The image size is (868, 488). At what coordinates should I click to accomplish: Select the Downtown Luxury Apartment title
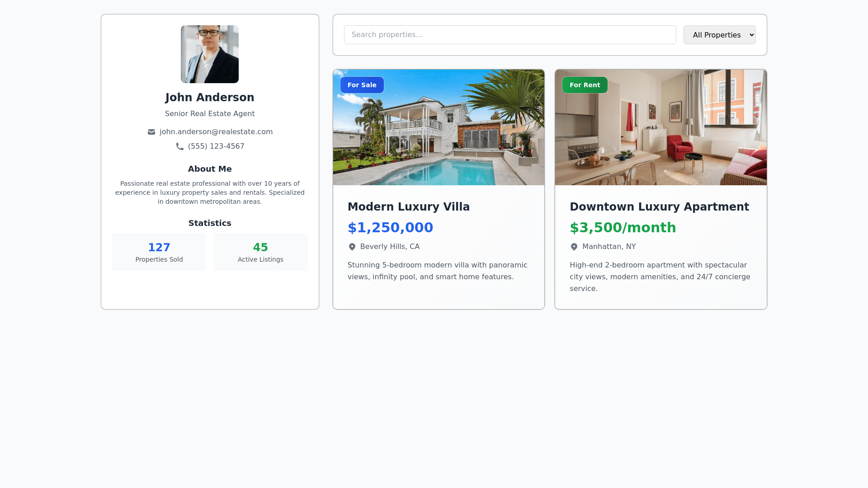point(659,207)
